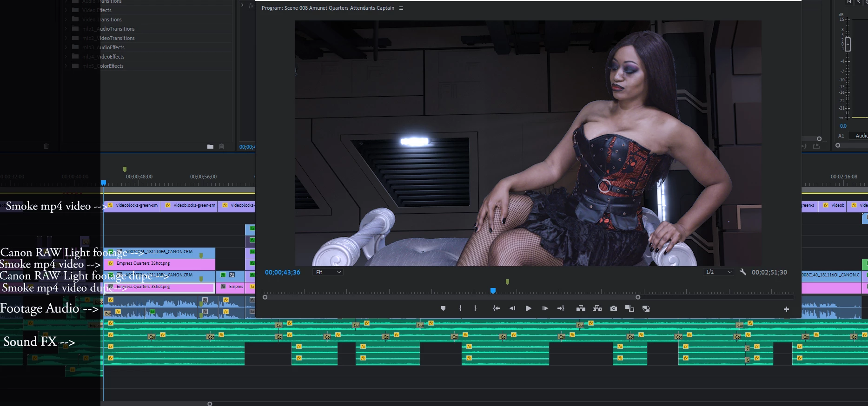The height and width of the screenshot is (406, 868).
Task: Click fx badge on first videoblocks clip
Action: click(x=110, y=205)
